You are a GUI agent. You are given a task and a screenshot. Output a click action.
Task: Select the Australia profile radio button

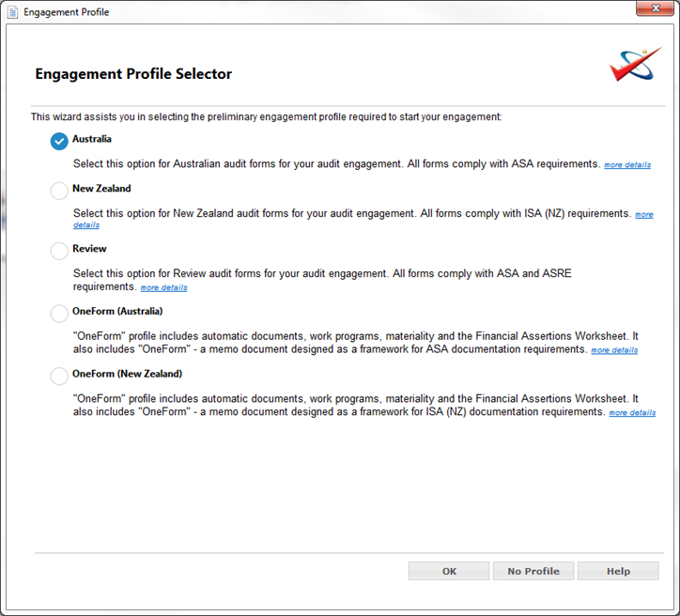click(59, 141)
